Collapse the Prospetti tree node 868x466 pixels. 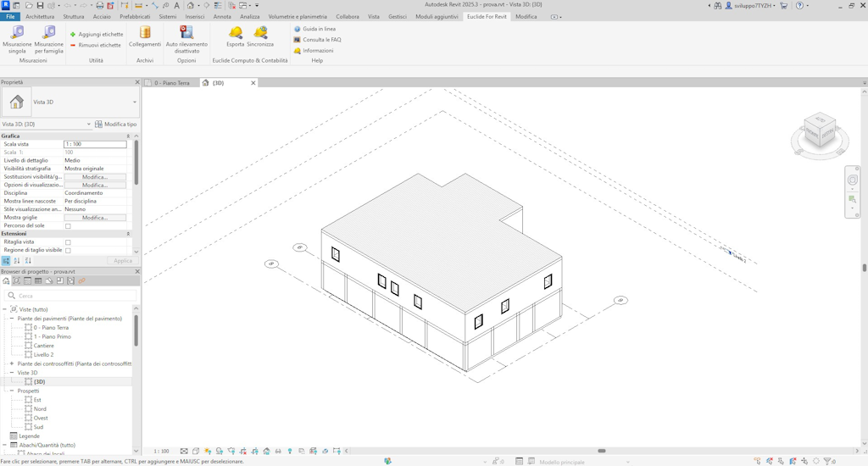pyautogui.click(x=12, y=391)
